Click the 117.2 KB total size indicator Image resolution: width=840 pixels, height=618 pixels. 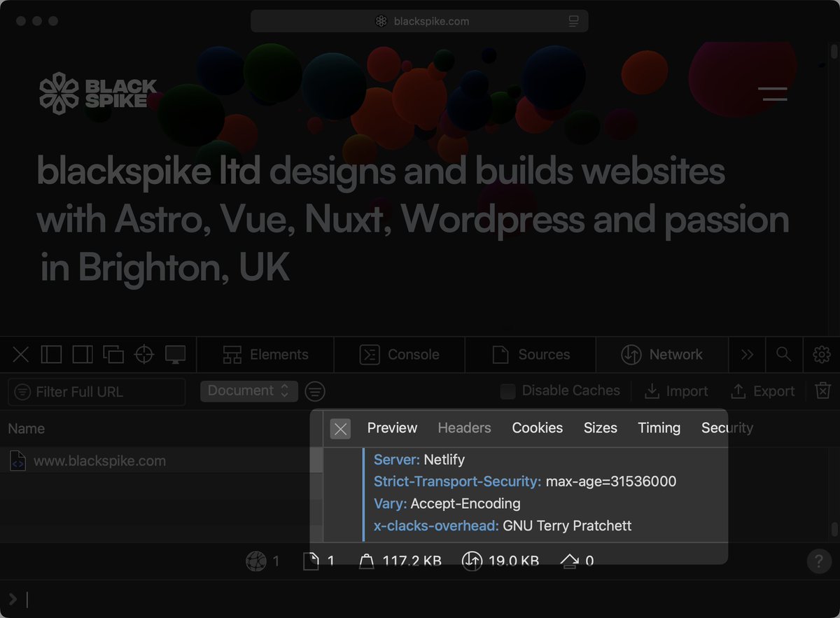pyautogui.click(x=400, y=561)
